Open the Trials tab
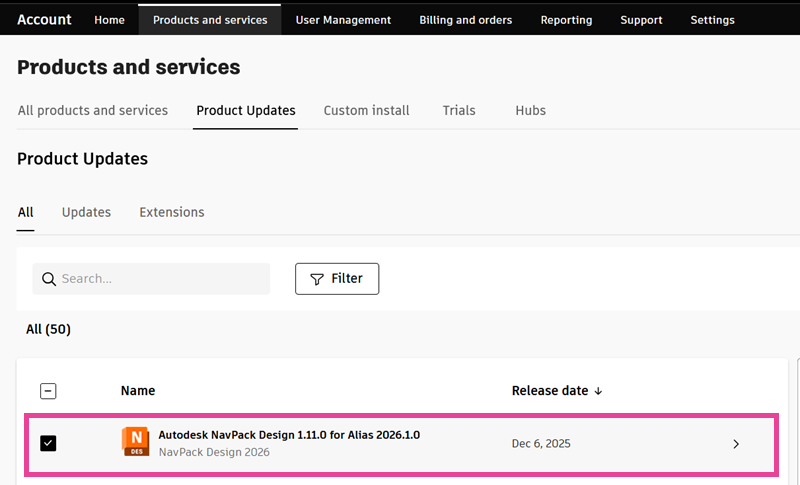This screenshot has height=485, width=800. pyautogui.click(x=459, y=110)
